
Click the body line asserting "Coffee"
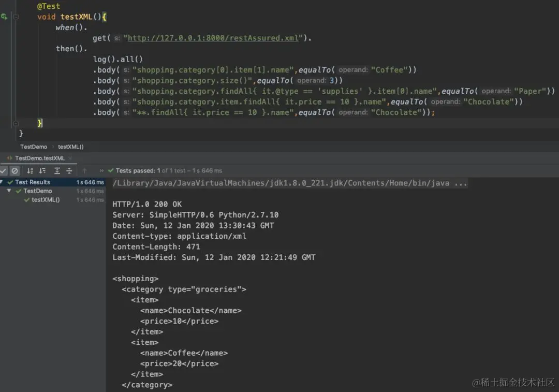tap(255, 70)
